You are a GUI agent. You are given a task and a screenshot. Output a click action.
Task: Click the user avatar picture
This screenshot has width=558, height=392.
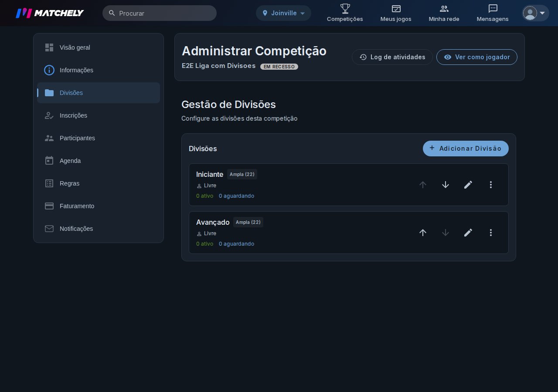click(x=530, y=13)
